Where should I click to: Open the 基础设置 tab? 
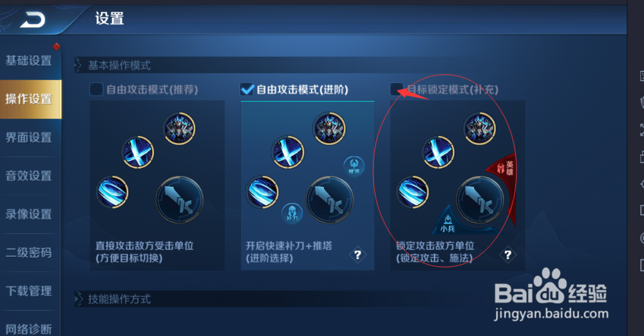coord(30,61)
